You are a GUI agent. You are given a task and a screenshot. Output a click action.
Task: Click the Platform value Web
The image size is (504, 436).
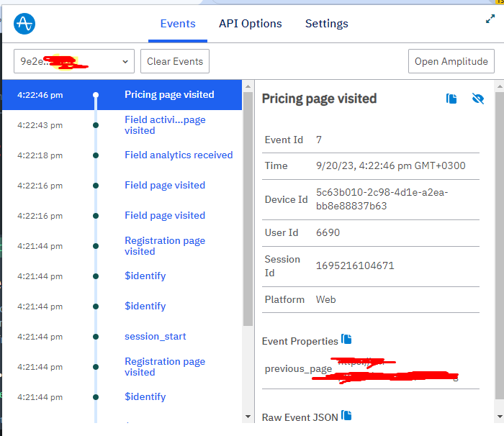point(326,299)
